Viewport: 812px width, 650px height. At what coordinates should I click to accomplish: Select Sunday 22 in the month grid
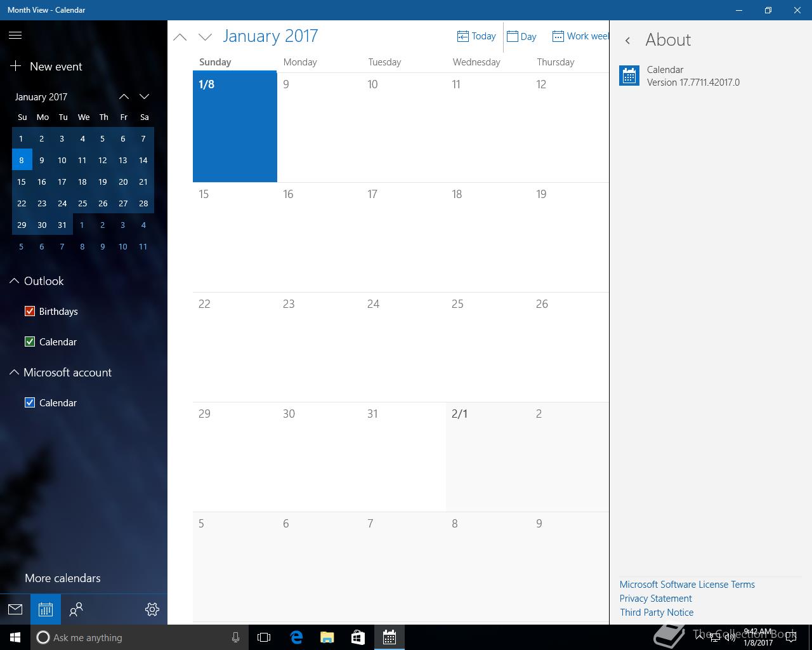click(x=235, y=347)
